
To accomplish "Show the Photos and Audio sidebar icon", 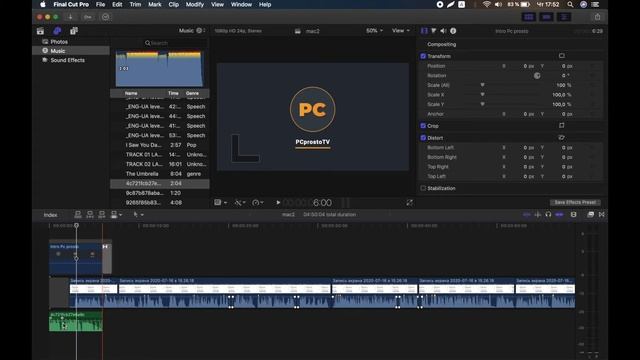I will tap(57, 31).
